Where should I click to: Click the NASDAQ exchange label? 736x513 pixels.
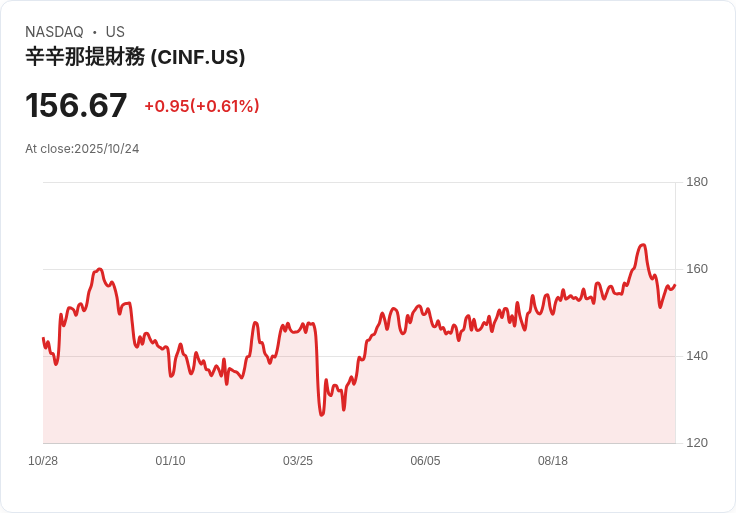click(54, 32)
